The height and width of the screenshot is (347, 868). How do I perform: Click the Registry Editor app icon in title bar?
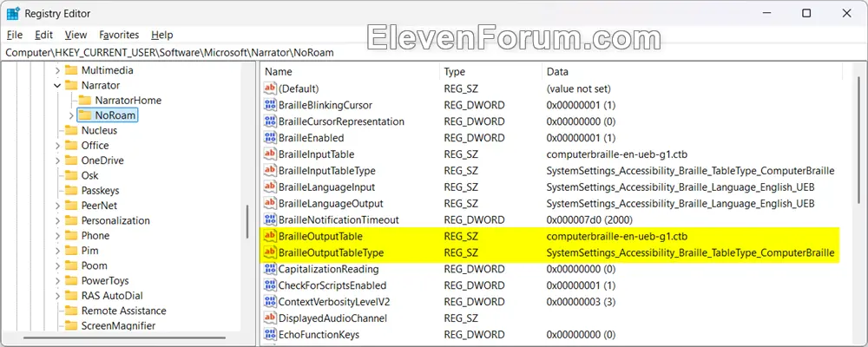[x=13, y=13]
